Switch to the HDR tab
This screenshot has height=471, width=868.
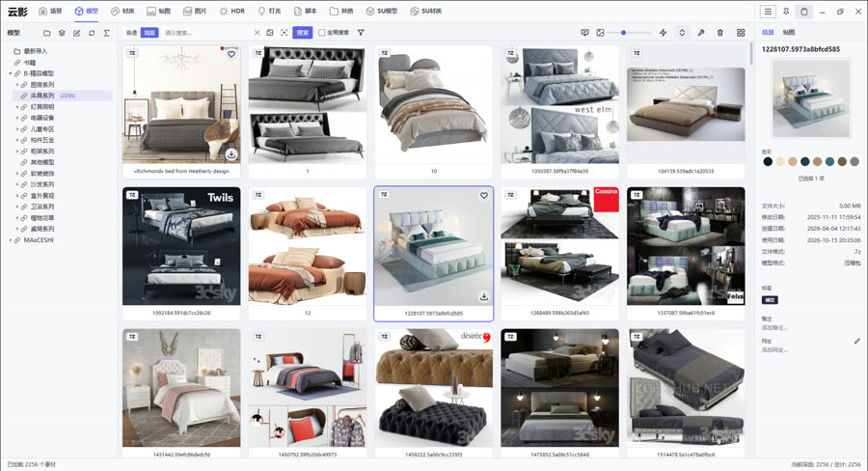pos(231,11)
